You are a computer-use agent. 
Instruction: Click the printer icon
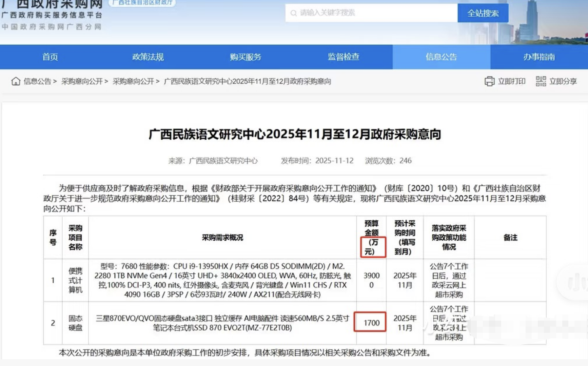(489, 81)
